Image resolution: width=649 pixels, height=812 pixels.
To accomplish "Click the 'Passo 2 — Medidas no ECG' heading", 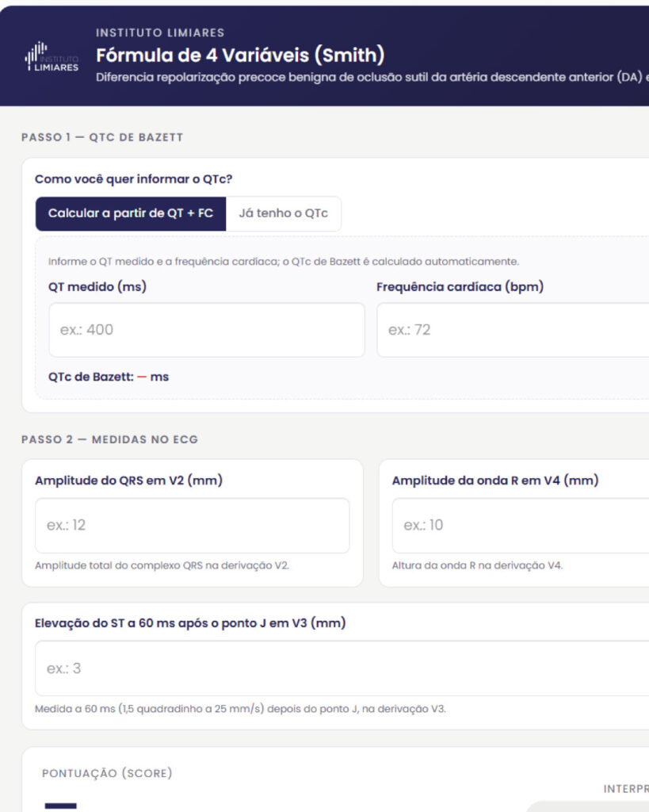I will click(109, 439).
